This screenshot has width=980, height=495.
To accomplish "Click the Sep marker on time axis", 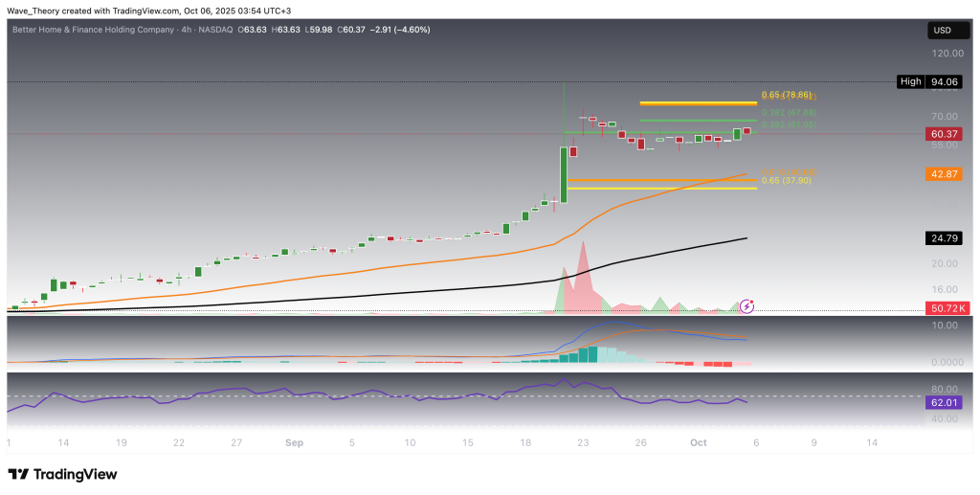I will tap(295, 443).
